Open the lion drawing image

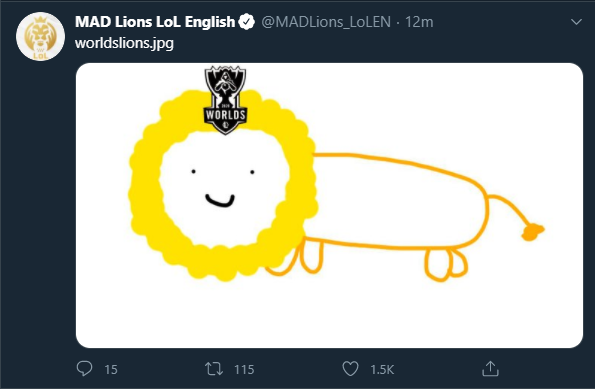329,205
